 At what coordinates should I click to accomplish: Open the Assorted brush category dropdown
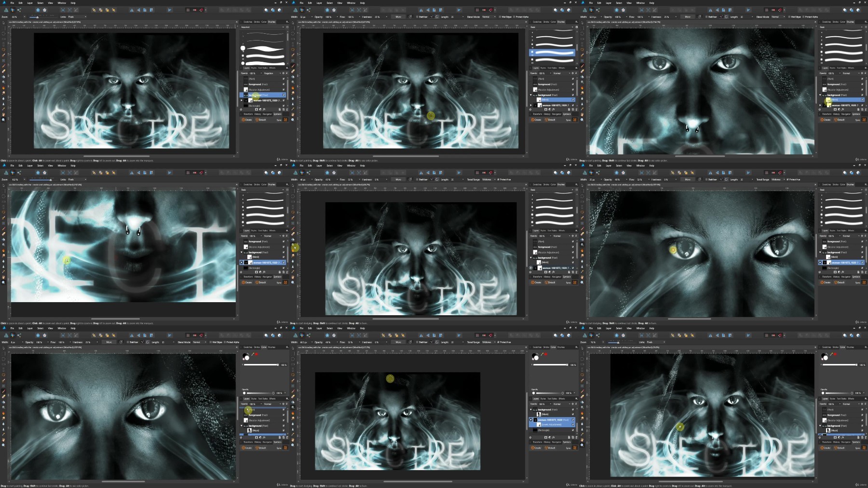click(x=263, y=27)
